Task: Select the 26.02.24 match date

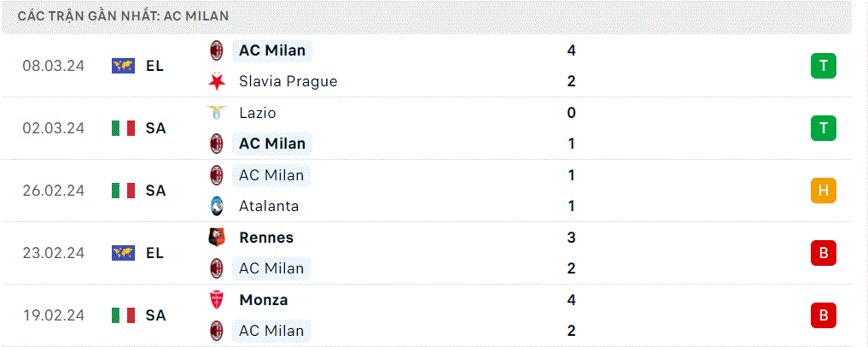Action: [x=54, y=191]
